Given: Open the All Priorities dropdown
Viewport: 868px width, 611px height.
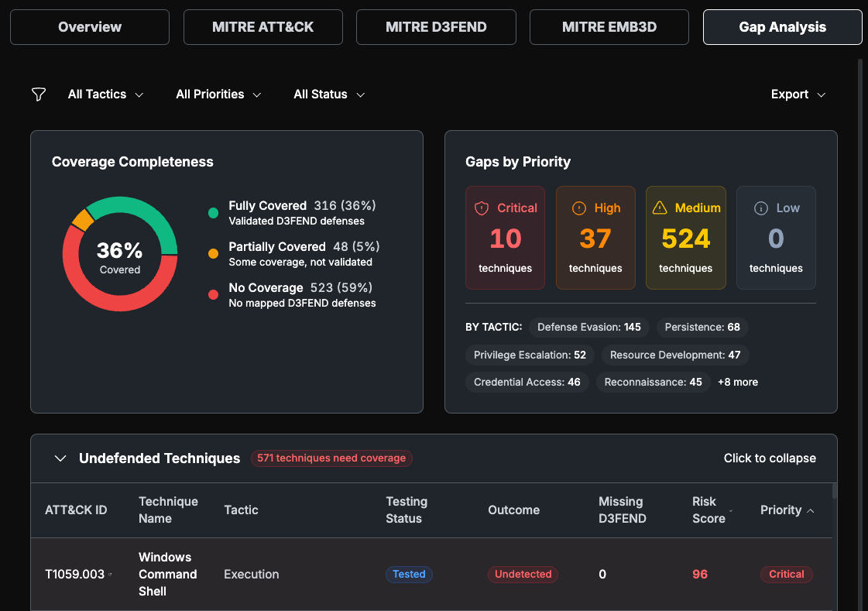Looking at the screenshot, I should pyautogui.click(x=218, y=94).
